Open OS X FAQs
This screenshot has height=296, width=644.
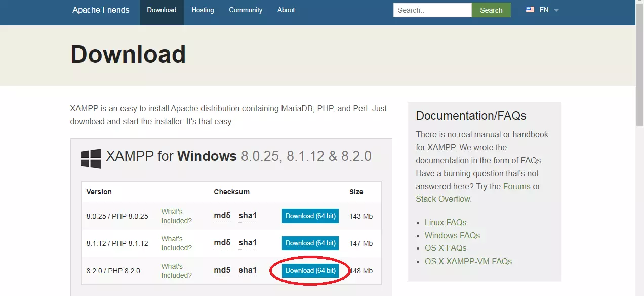[446, 248]
